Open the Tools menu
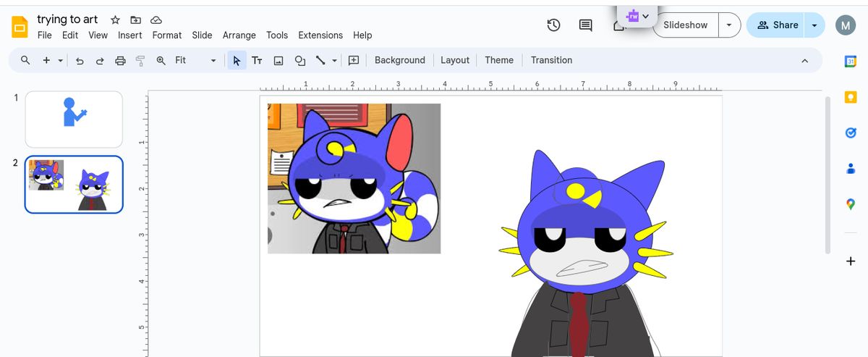This screenshot has height=357, width=868. pyautogui.click(x=277, y=35)
